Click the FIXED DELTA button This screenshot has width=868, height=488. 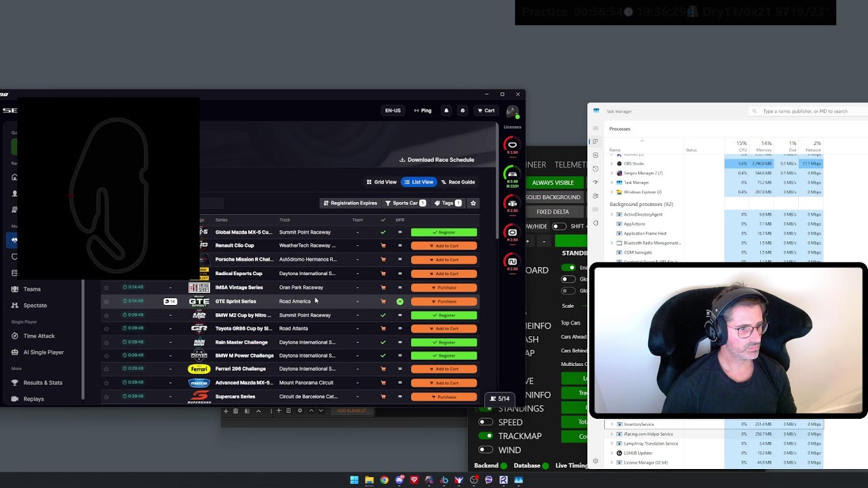click(x=553, y=212)
